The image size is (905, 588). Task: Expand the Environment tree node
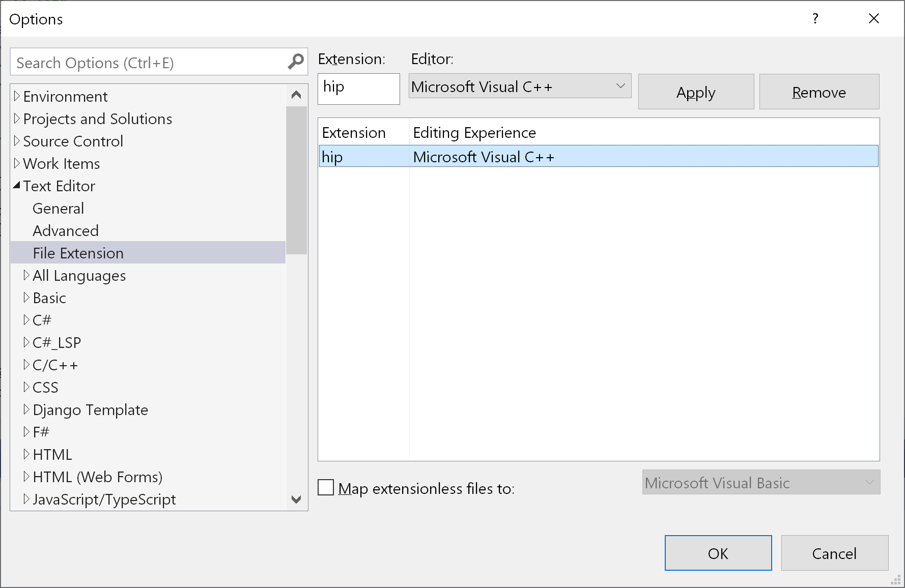[x=17, y=96]
